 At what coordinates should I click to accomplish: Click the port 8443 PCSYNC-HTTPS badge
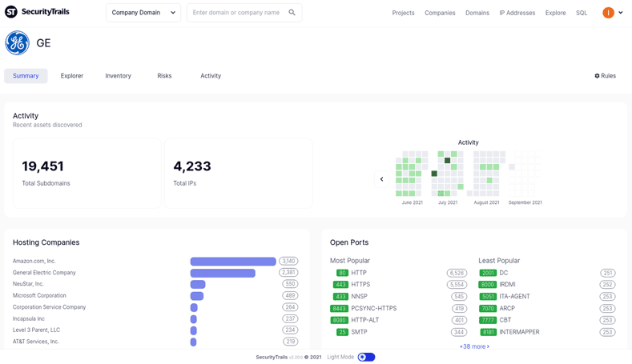(339, 309)
